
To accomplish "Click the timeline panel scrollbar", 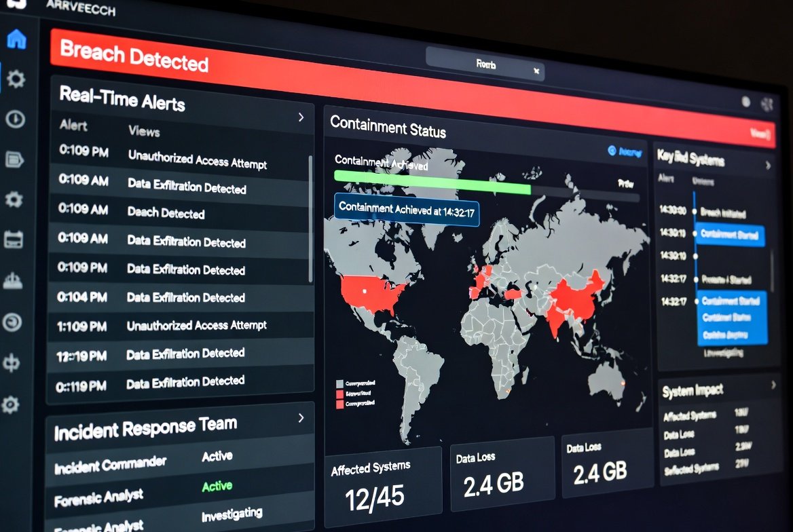I will pyautogui.click(x=772, y=271).
